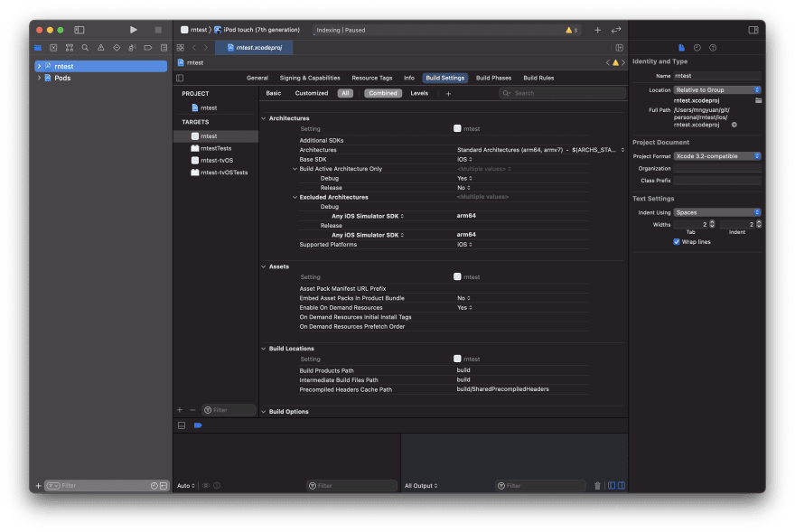This screenshot has width=795, height=532.
Task: Select the Levels view button
Action: [419, 93]
